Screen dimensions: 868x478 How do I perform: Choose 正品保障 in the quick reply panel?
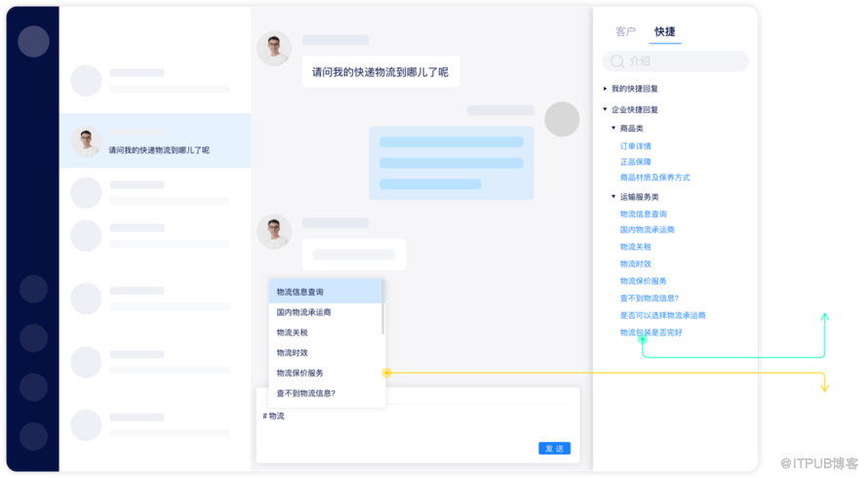[x=635, y=162]
